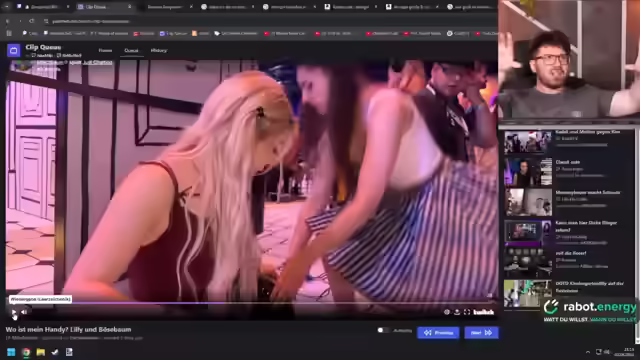Reload the page with the refresh icon
Screen dimensions: 640x360
(32, 21)
